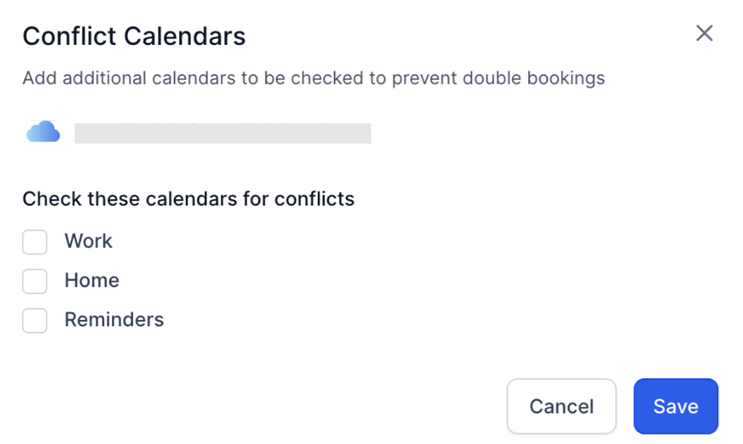Click the double bookings description text
Viewport: 743px width, 444px height.
tap(313, 78)
